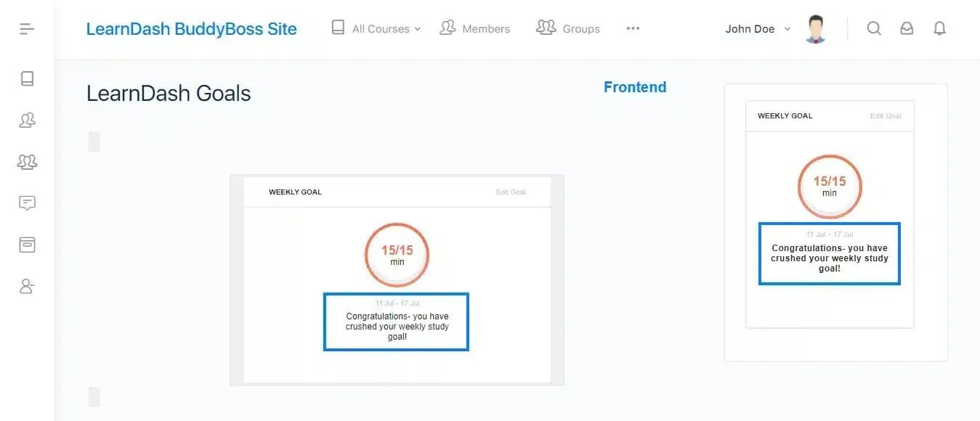This screenshot has height=421, width=980.
Task: Click Edit Goal in the right sidebar widget
Action: [x=886, y=116]
